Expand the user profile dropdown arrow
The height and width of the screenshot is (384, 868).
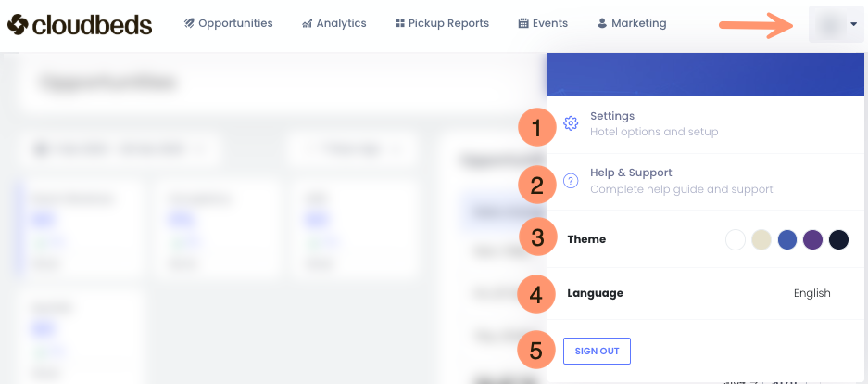click(x=852, y=24)
